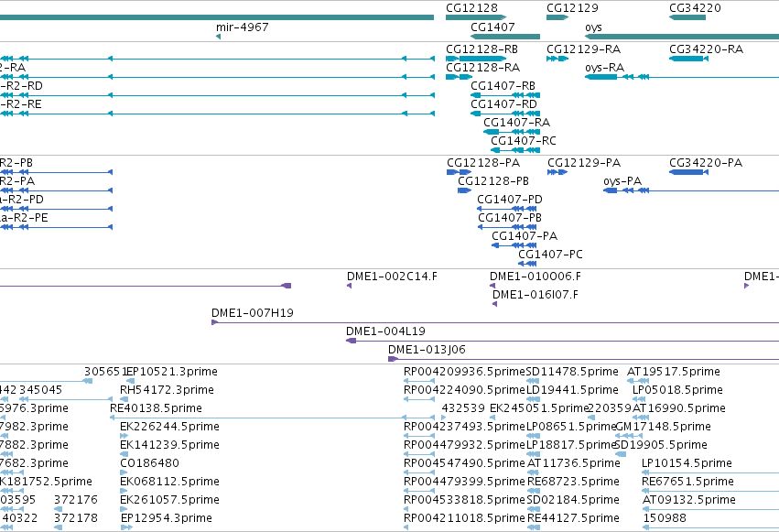The width and height of the screenshot is (779, 532).
Task: Click the CG34220 gene bar
Action: point(687,17)
